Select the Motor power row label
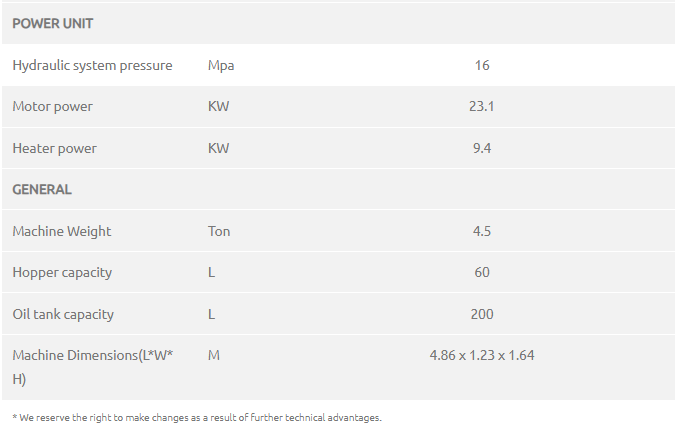This screenshot has width=678, height=436. (52, 106)
